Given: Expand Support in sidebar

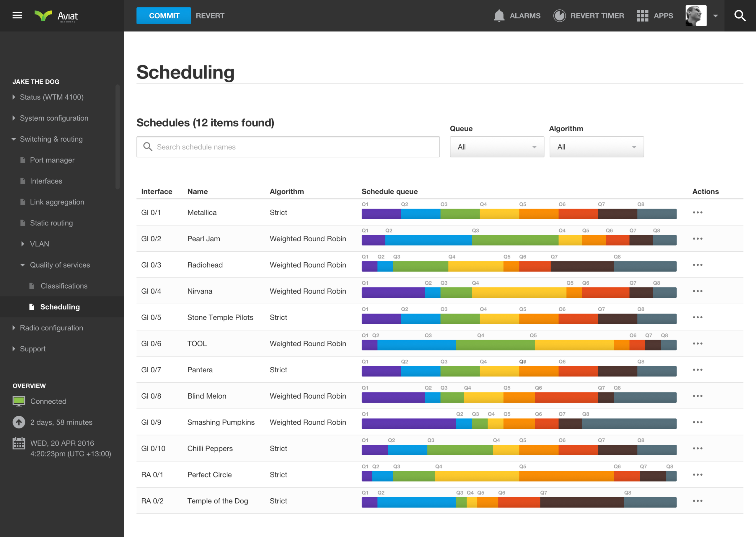Looking at the screenshot, I should click(14, 348).
